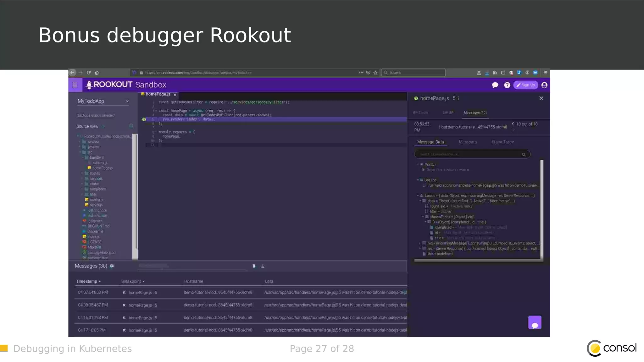
Task: Open the Rookout hamburger menu
Action: (75, 85)
